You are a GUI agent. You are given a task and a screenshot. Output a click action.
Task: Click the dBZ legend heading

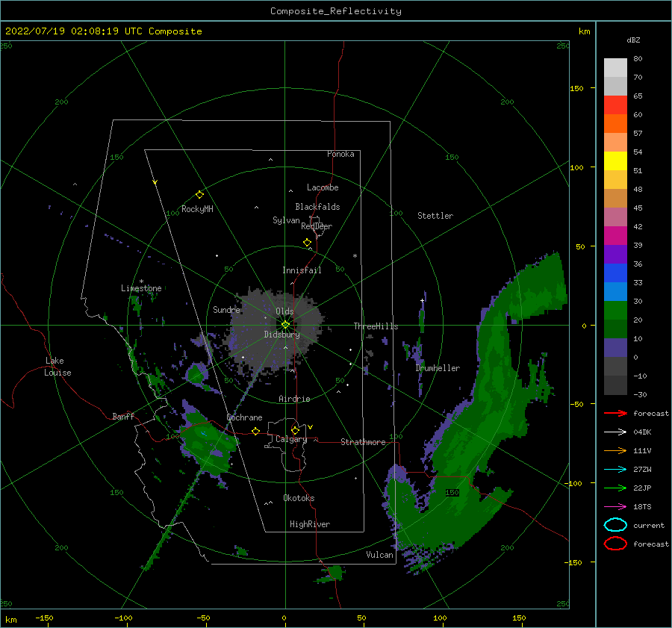633,40
